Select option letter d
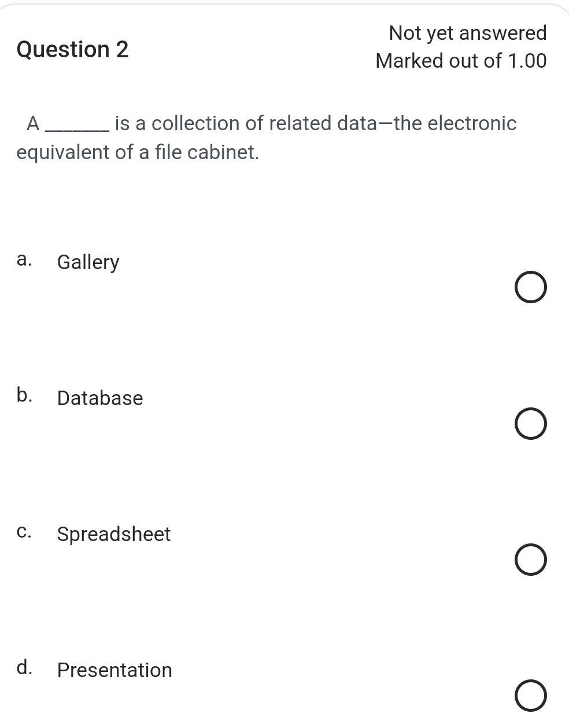 click(24, 668)
